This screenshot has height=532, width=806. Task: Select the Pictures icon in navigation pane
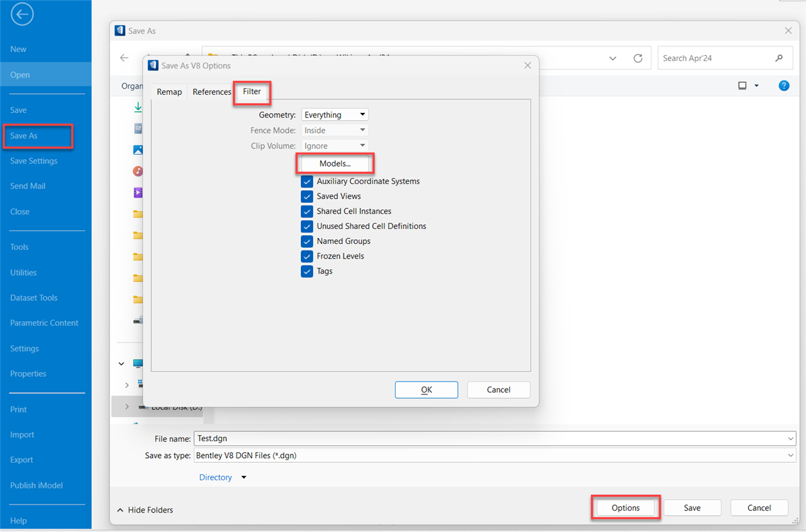[138, 150]
